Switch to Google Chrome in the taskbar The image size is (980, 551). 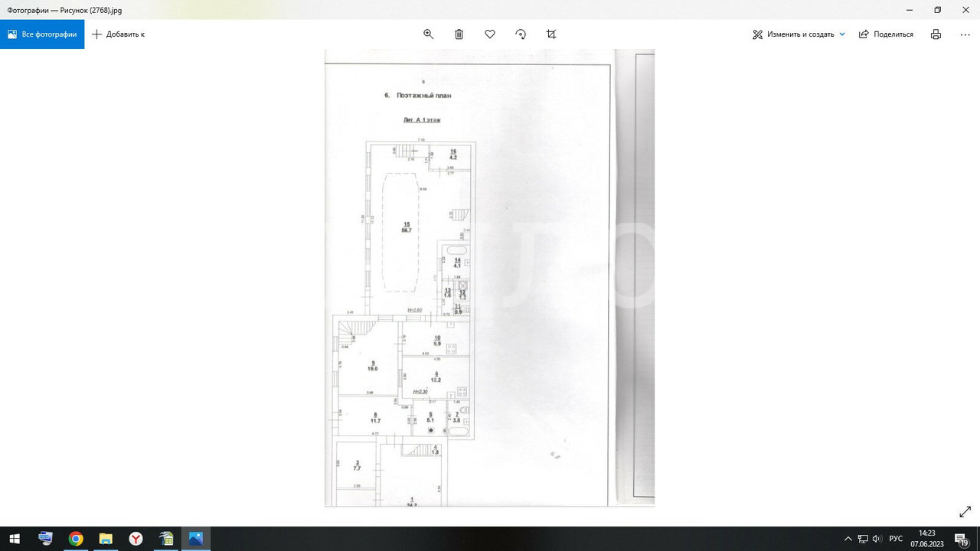tap(76, 539)
